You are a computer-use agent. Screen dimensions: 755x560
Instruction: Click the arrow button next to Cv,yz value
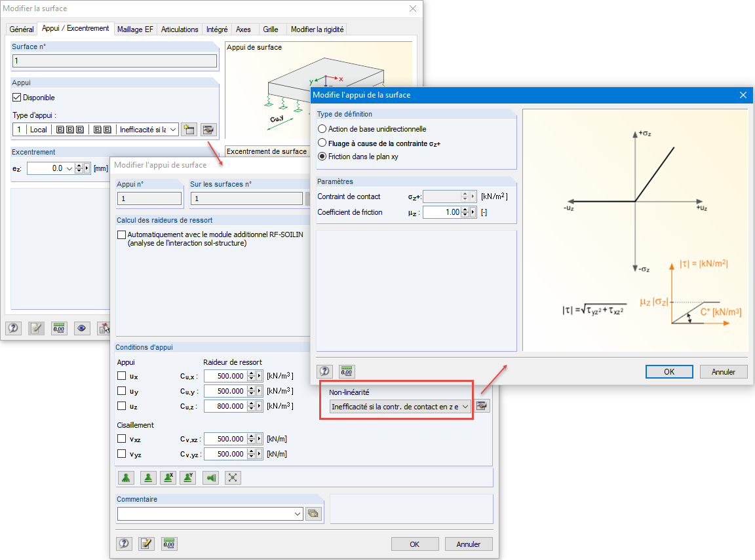coord(260,454)
